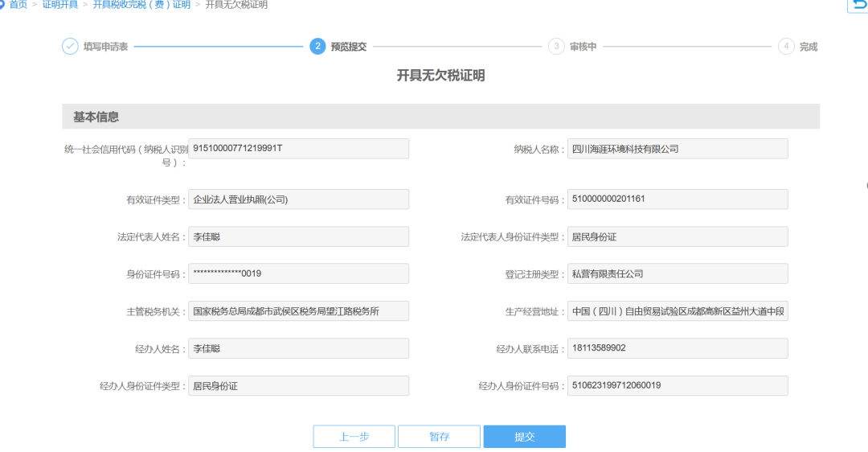Select the step 2 circle for 预览提交

coord(317,47)
